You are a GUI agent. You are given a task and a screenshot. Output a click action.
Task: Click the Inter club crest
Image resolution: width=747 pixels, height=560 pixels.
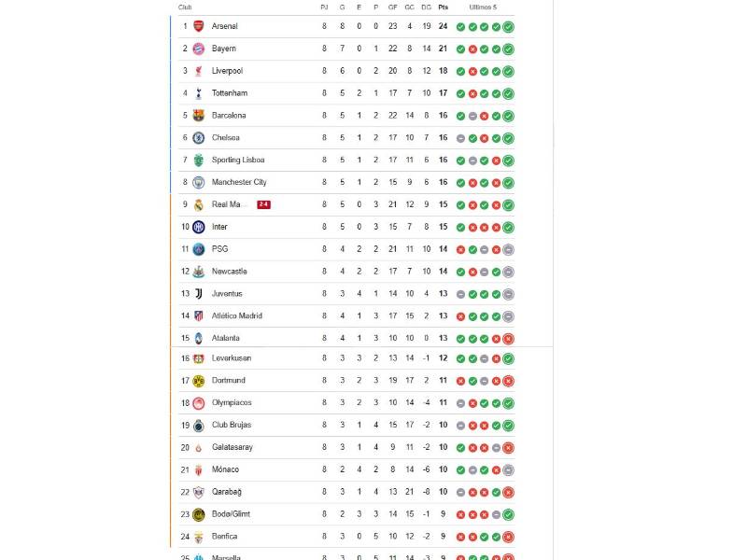(x=199, y=227)
